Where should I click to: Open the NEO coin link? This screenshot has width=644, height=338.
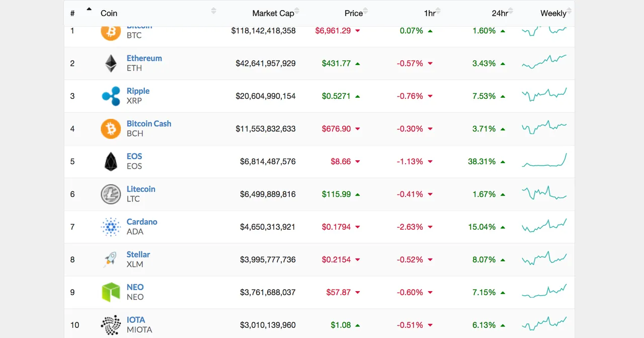pos(135,288)
